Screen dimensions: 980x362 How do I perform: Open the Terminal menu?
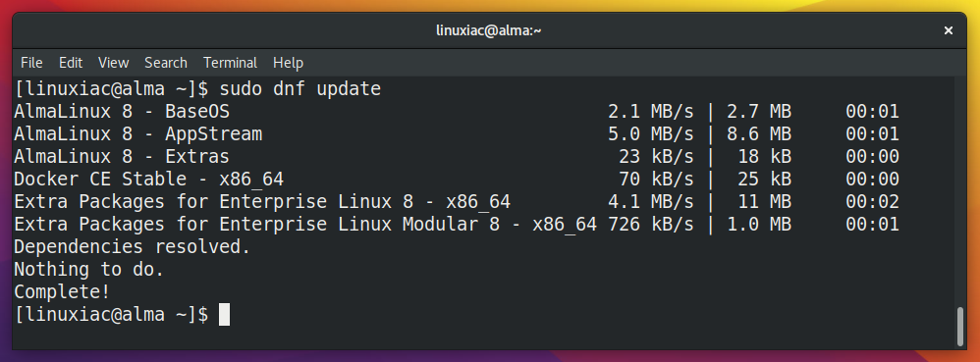coord(230,63)
